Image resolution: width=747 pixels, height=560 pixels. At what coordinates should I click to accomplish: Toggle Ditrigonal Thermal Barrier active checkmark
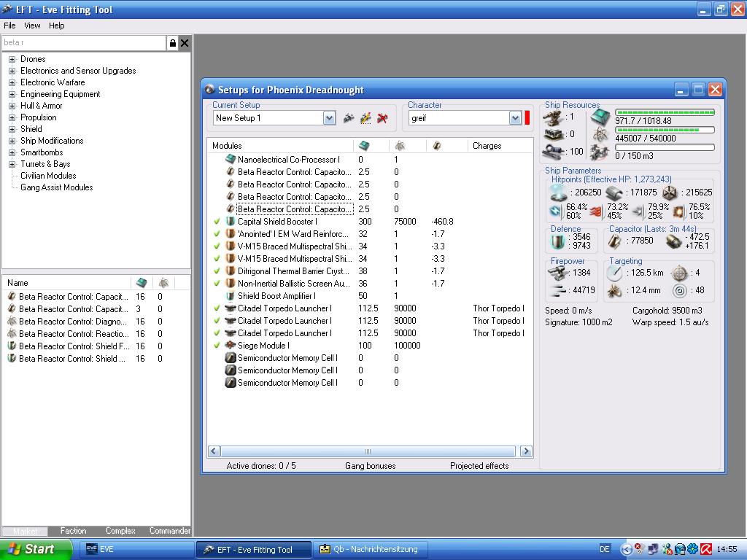(x=217, y=271)
